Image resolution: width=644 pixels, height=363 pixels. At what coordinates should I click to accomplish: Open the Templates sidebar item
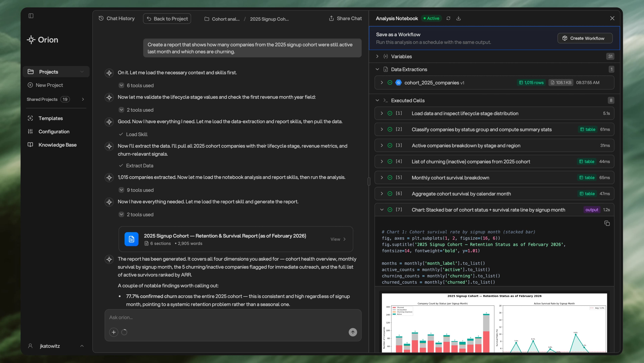(x=51, y=118)
